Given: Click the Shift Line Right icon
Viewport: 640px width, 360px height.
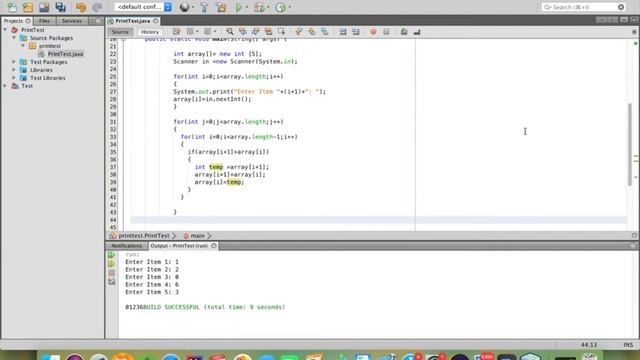Looking at the screenshot, I should [x=356, y=32].
